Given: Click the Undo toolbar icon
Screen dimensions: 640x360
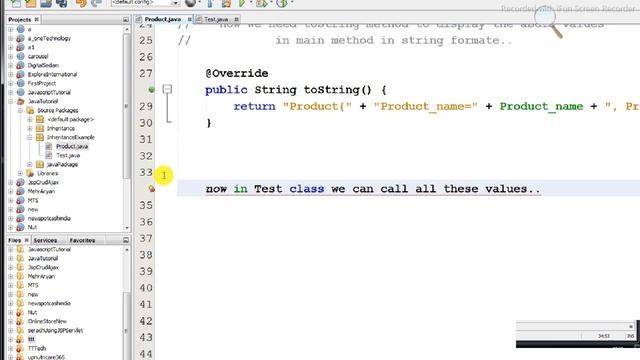Looking at the screenshot, I should [81, 3].
